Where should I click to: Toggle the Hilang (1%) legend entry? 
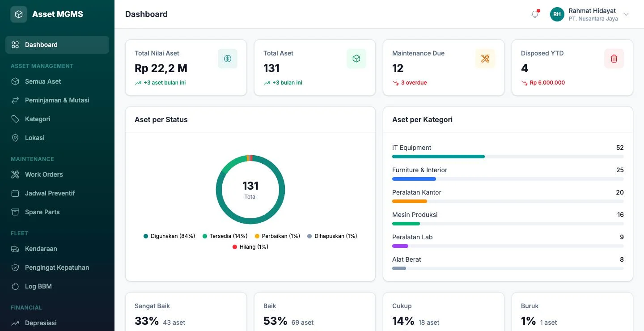[250, 247]
